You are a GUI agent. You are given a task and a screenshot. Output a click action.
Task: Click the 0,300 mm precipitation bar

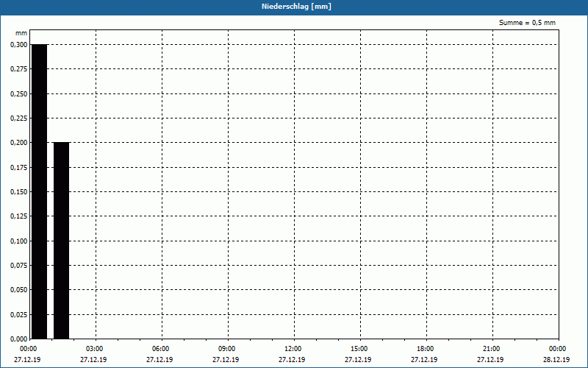coord(40,191)
